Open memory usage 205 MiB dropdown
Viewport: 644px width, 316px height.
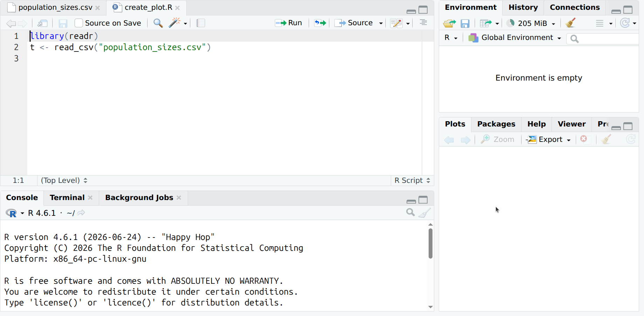point(531,23)
